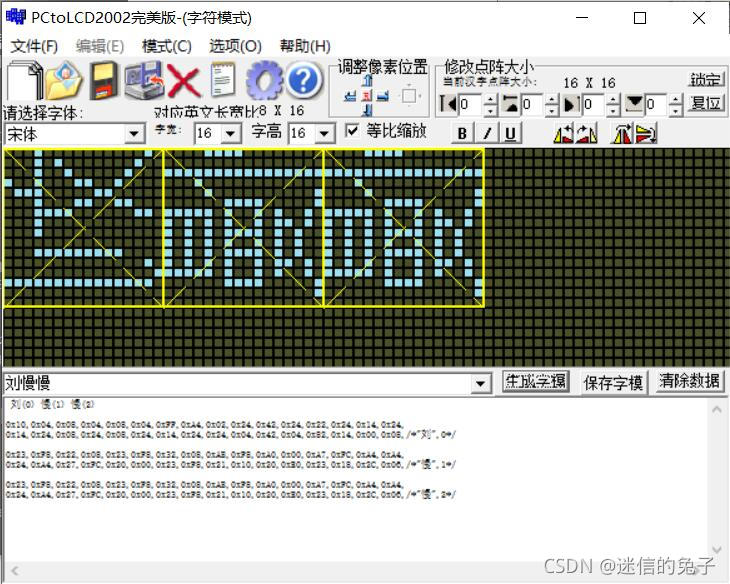This screenshot has width=730, height=584.
Task: Open the 编辑(E) menu
Action: tap(100, 46)
